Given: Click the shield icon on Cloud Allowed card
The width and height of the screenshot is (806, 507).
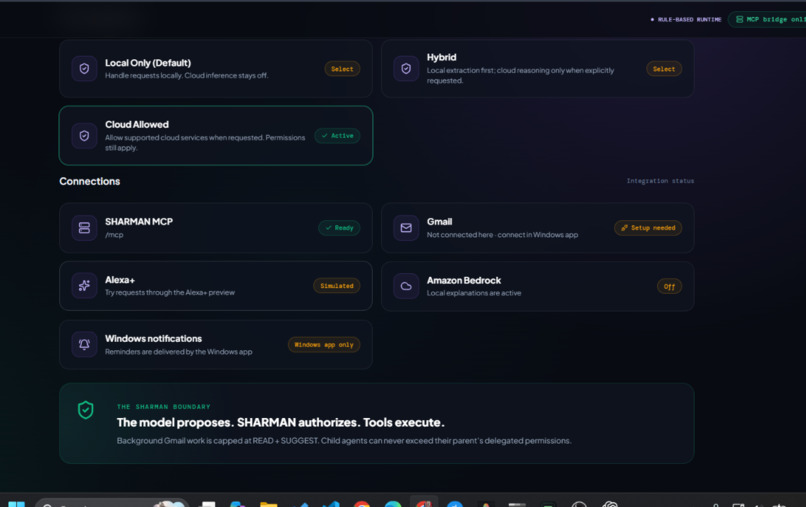Looking at the screenshot, I should [x=84, y=136].
